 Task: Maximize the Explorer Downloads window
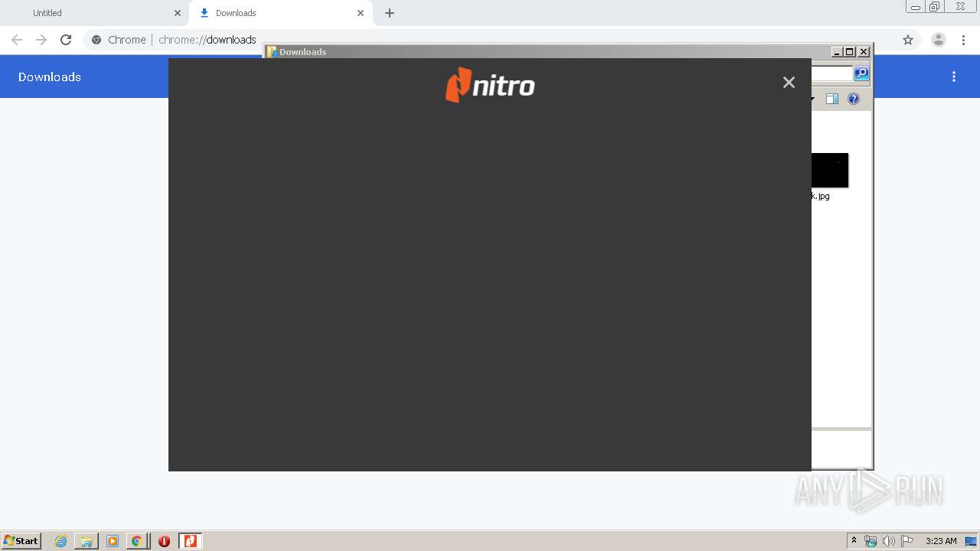[850, 52]
